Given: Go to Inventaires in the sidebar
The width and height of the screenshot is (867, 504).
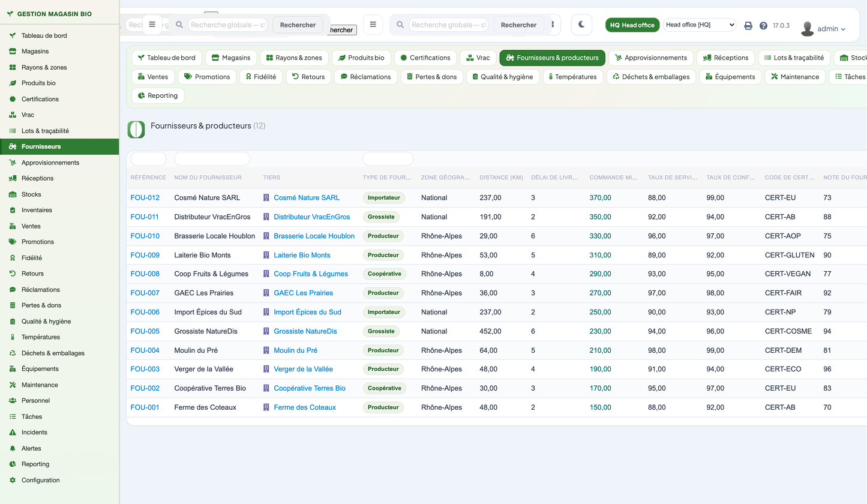Looking at the screenshot, I should click(x=59, y=210).
